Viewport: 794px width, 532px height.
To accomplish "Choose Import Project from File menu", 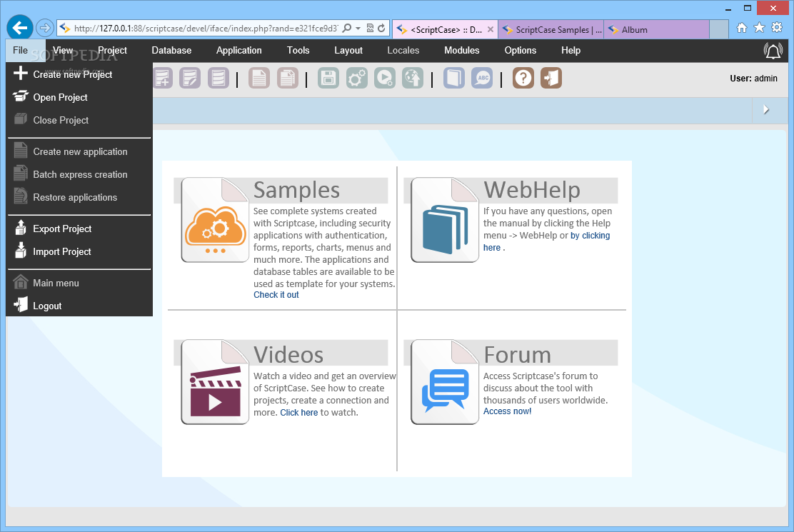I will point(79,251).
